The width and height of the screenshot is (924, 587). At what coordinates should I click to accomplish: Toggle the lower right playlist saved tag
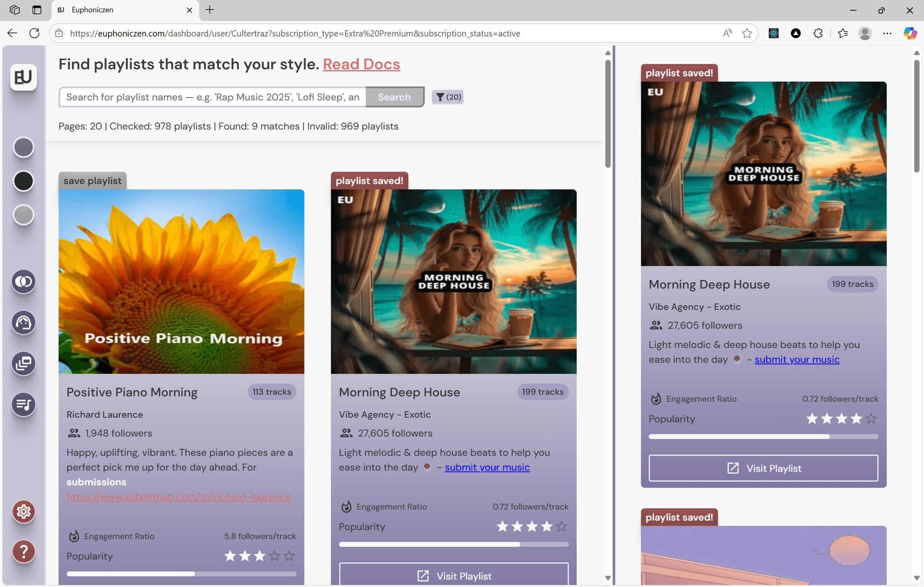(x=679, y=517)
